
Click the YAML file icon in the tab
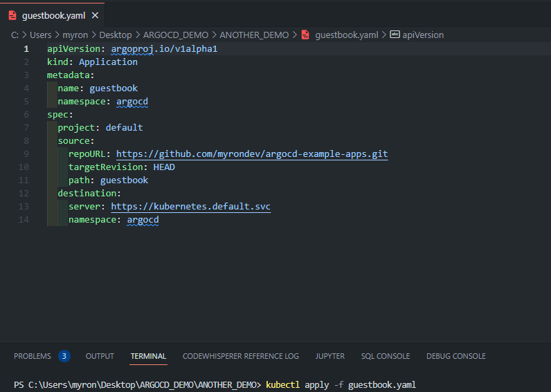(x=12, y=15)
